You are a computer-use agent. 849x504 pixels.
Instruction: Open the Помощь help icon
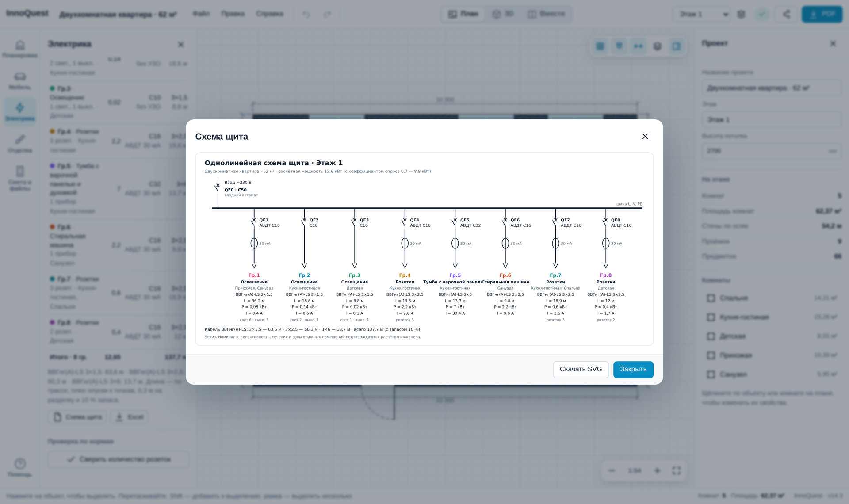(20, 467)
